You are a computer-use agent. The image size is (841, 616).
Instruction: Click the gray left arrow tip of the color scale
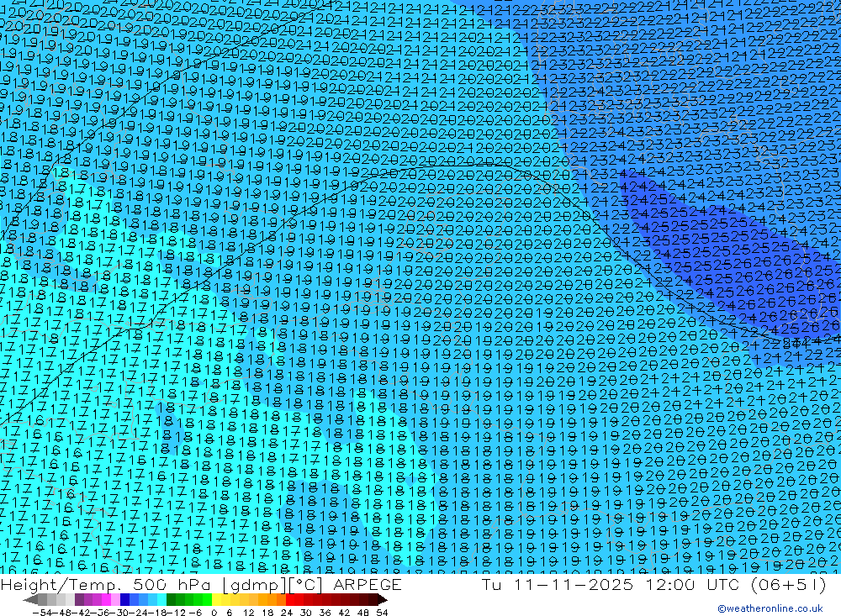30,599
